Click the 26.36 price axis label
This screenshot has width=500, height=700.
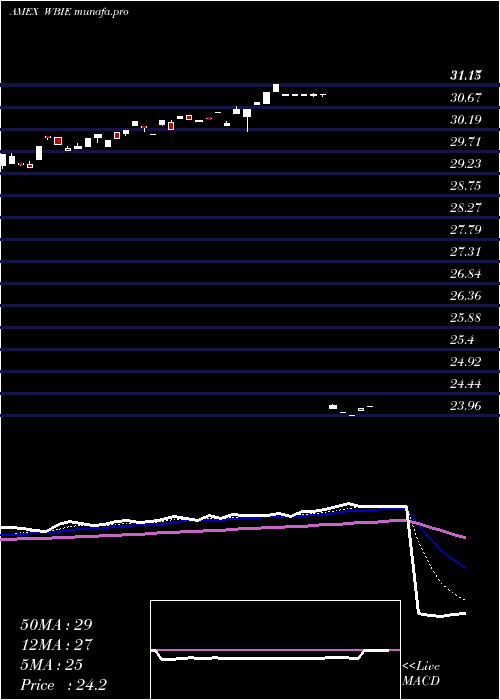[466, 296]
